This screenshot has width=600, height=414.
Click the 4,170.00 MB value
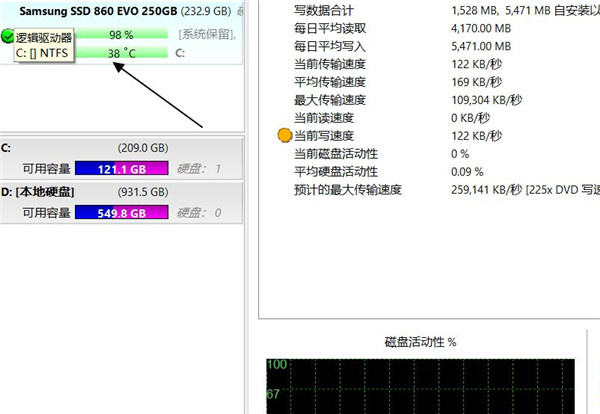[481, 28]
